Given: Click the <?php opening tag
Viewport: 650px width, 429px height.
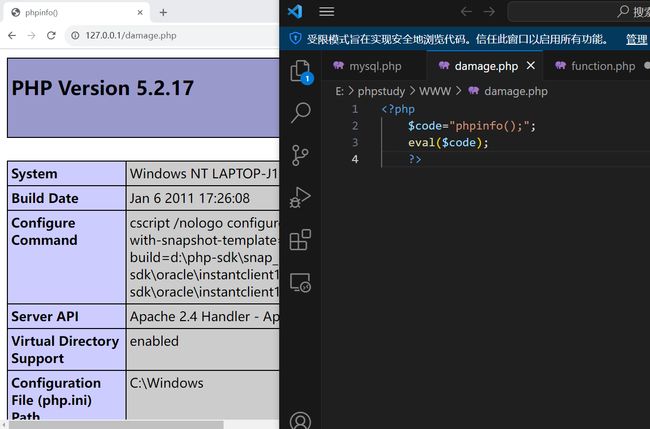Looking at the screenshot, I should point(398,109).
